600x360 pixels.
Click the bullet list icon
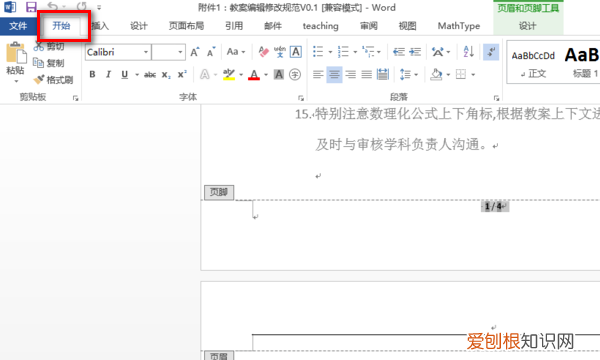point(318,52)
